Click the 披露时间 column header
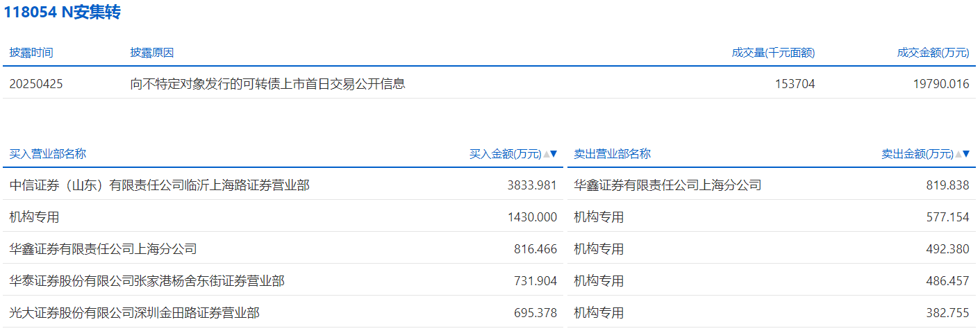Image resolution: width=980 pixels, height=331 pixels. point(31,53)
